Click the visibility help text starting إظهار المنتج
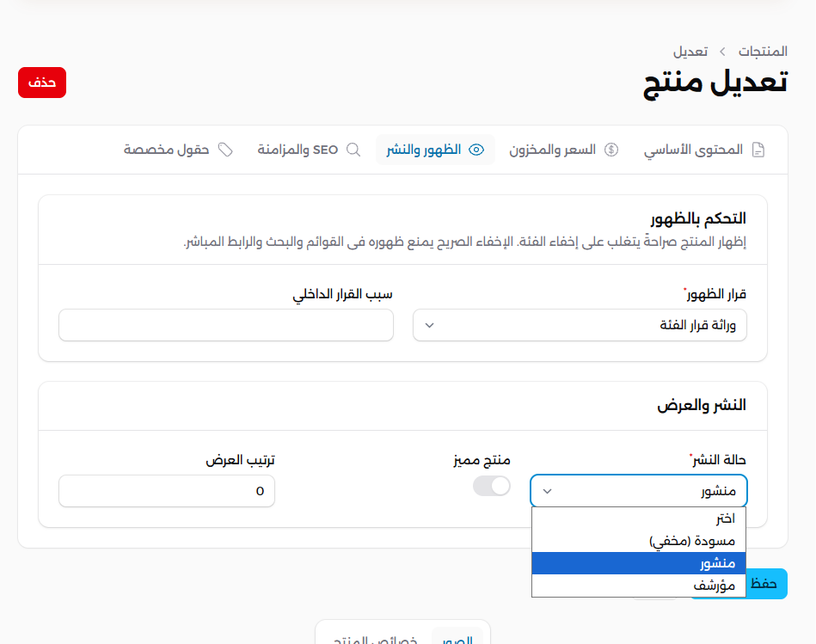The image size is (816, 644). click(x=464, y=242)
